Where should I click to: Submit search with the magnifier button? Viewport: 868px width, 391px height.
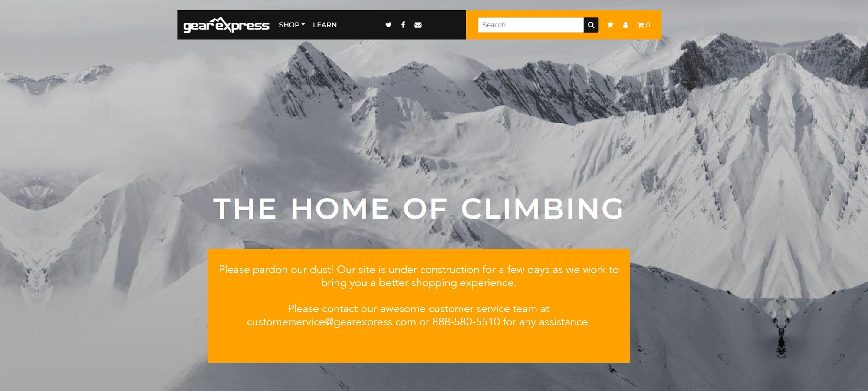(591, 25)
